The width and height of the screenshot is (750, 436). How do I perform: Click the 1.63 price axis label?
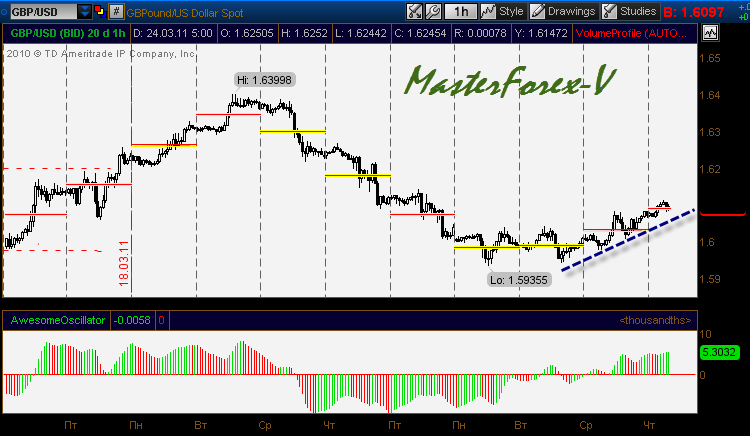click(709, 132)
